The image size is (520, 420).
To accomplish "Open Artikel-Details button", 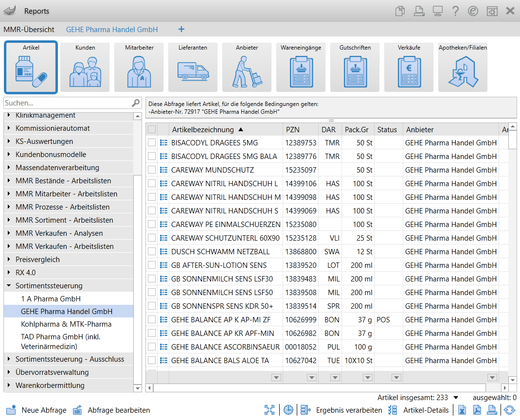I will 418,410.
